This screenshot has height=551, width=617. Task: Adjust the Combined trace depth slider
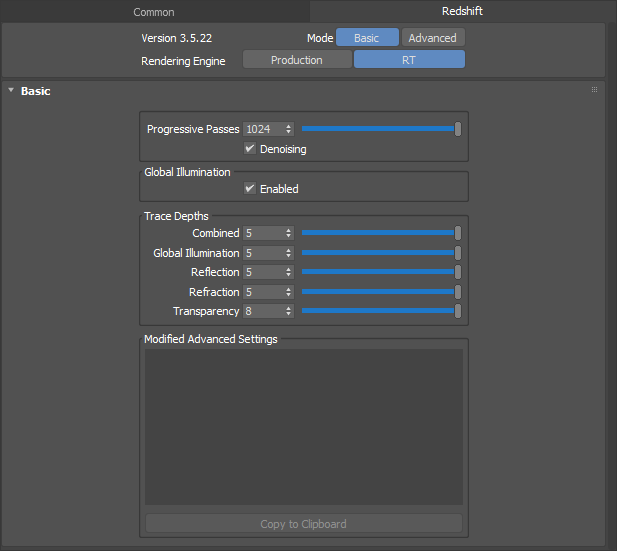(x=381, y=233)
